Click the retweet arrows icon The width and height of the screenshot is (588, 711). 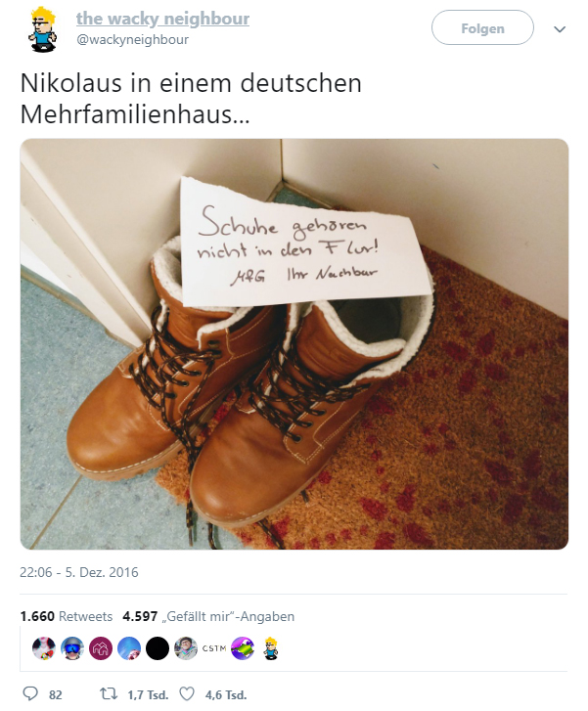pyautogui.click(x=109, y=693)
